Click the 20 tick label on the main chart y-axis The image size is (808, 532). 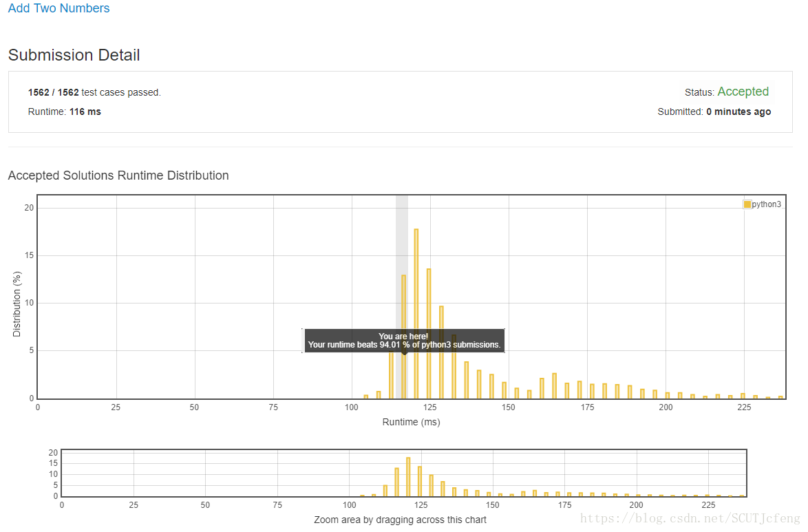point(29,208)
